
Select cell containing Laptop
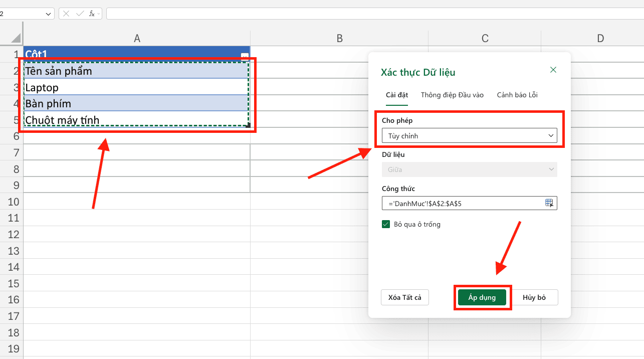point(136,88)
